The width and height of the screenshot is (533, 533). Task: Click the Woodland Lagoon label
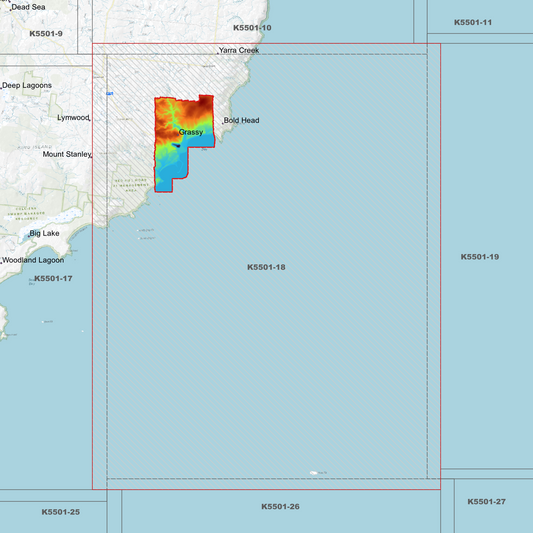[x=33, y=260]
